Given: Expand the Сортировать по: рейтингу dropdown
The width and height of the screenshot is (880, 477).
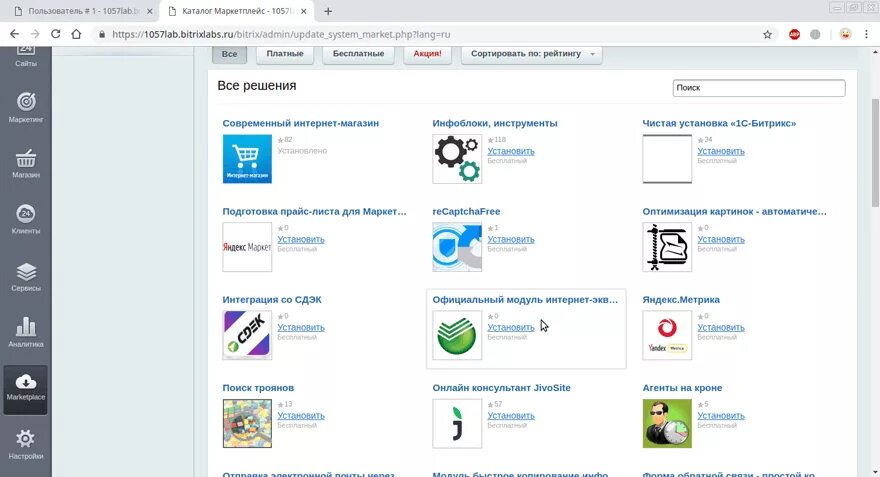Looking at the screenshot, I should [531, 54].
